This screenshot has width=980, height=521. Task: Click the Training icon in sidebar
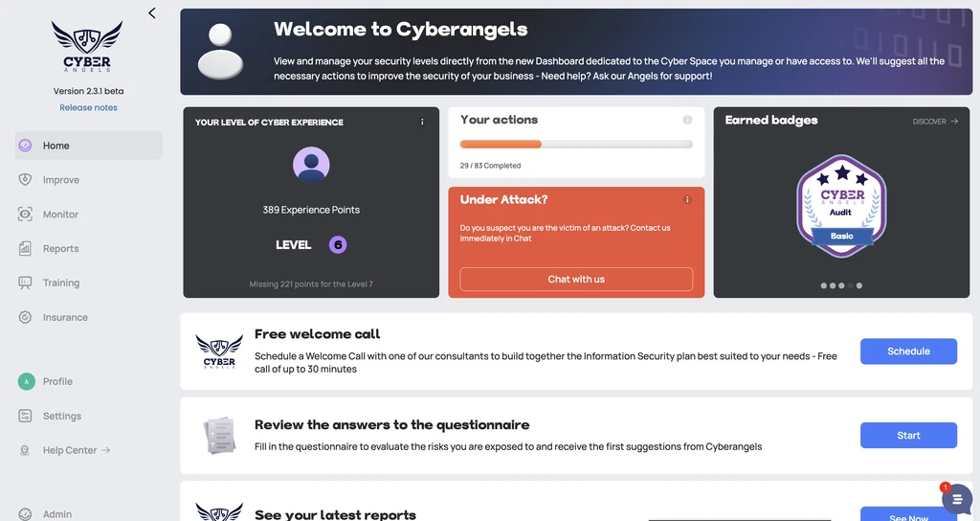point(26,283)
